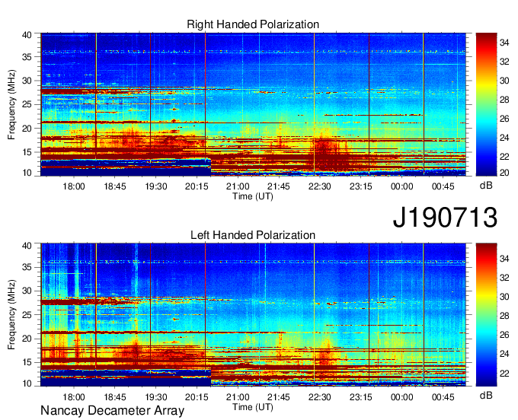Click the 21:00 tick on the left-handed plot's time axis
518x420 pixels.
[x=238, y=397]
